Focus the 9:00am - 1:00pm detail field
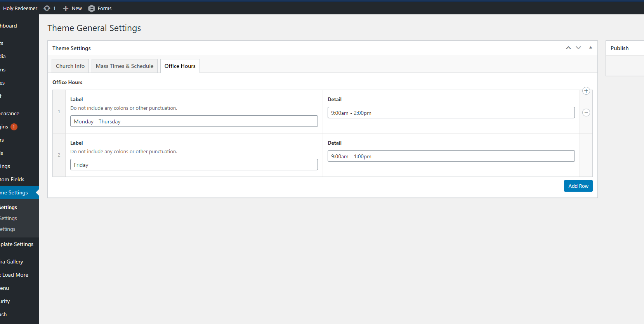Viewport: 644px width, 324px height. 451,156
